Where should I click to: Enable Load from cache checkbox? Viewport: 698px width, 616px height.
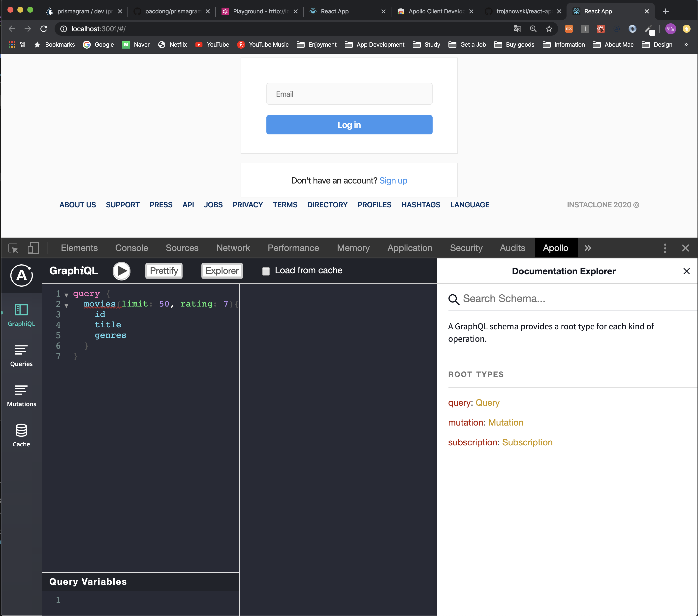(266, 271)
